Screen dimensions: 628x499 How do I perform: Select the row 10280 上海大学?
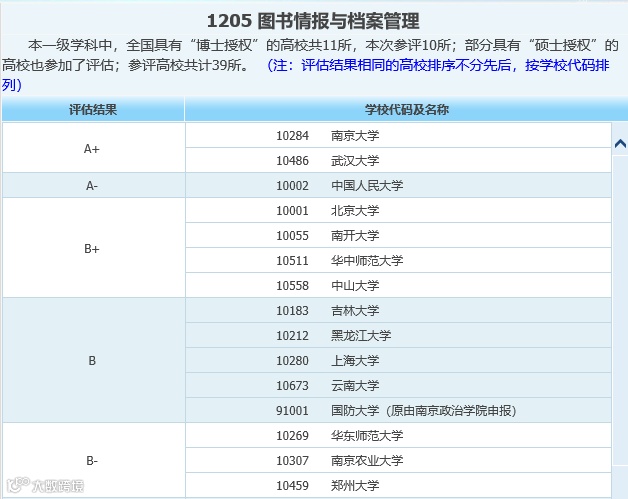pyautogui.click(x=398, y=360)
